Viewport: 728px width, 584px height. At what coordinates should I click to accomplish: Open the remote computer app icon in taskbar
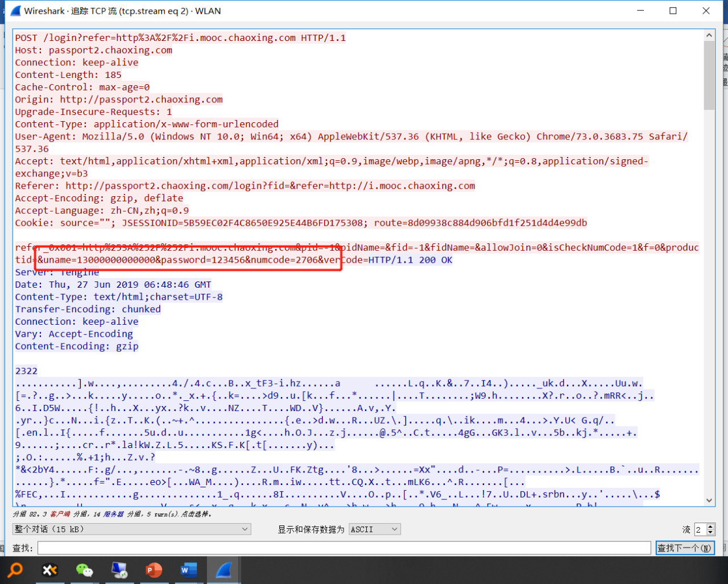point(119,570)
